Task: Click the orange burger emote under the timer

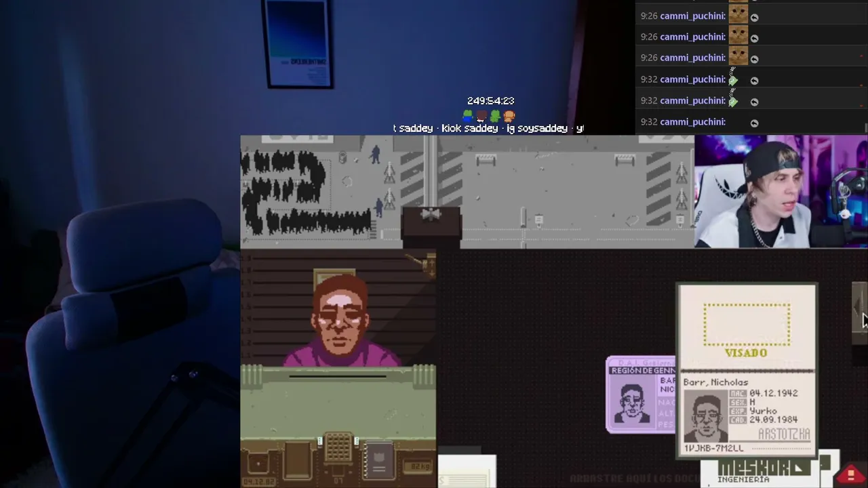Action: pyautogui.click(x=509, y=116)
